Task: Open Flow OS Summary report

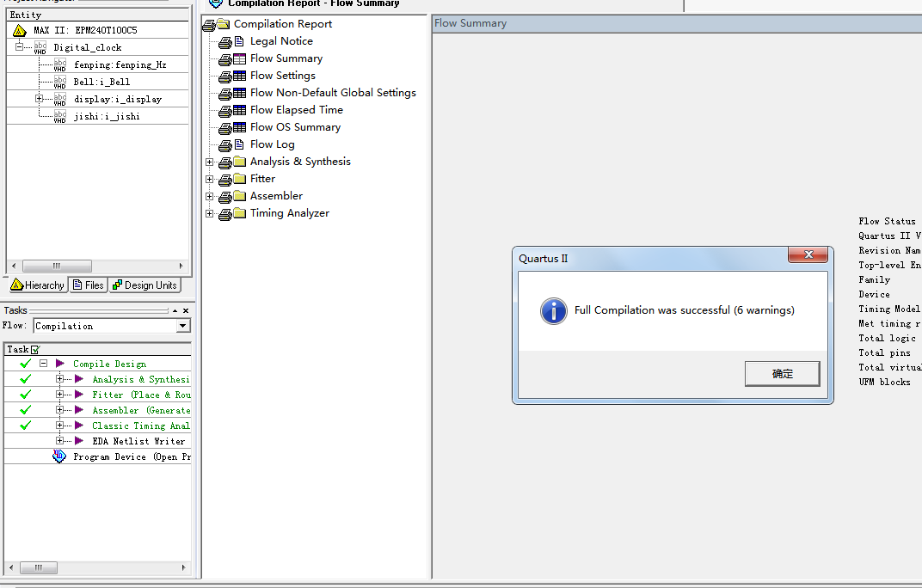Action: point(295,127)
